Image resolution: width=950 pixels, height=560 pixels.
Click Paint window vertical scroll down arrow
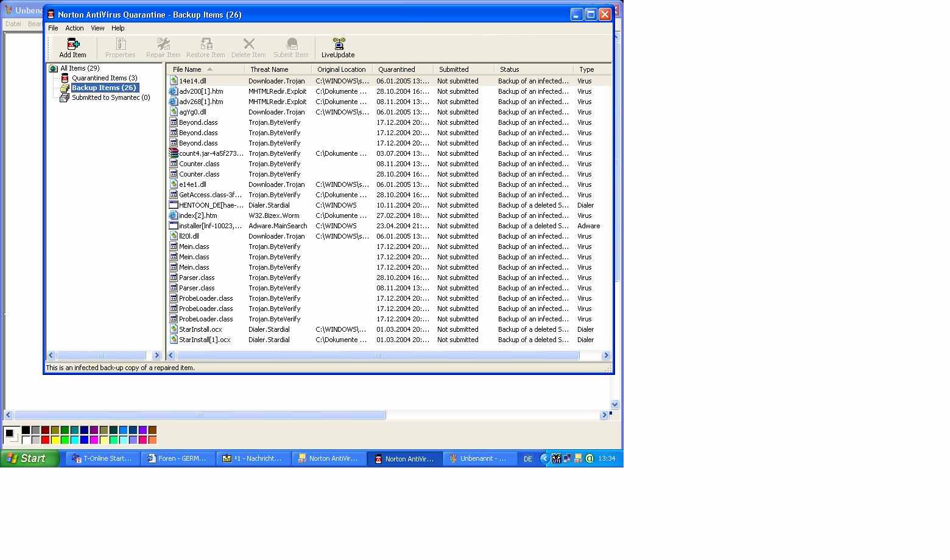click(x=614, y=404)
